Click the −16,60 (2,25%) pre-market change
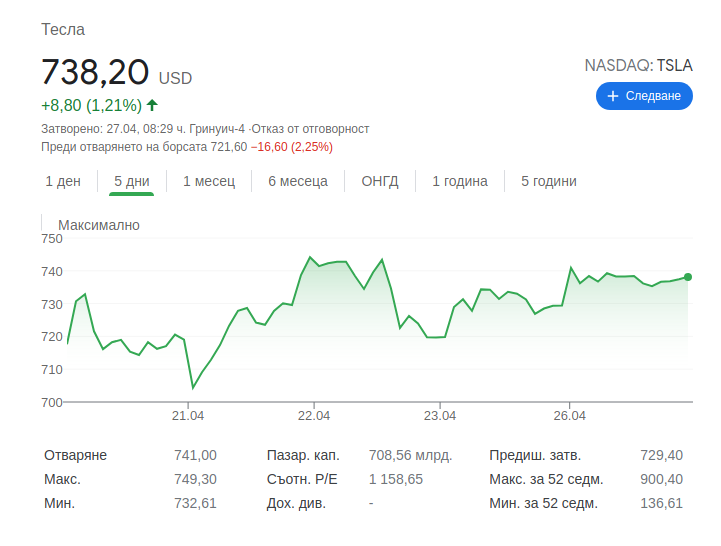The width and height of the screenshot is (721, 546). pyautogui.click(x=292, y=147)
